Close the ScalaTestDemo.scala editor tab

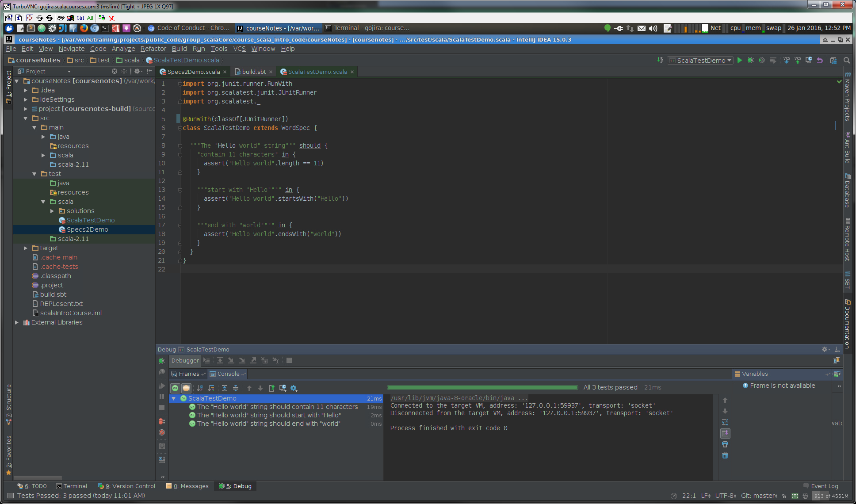(352, 72)
